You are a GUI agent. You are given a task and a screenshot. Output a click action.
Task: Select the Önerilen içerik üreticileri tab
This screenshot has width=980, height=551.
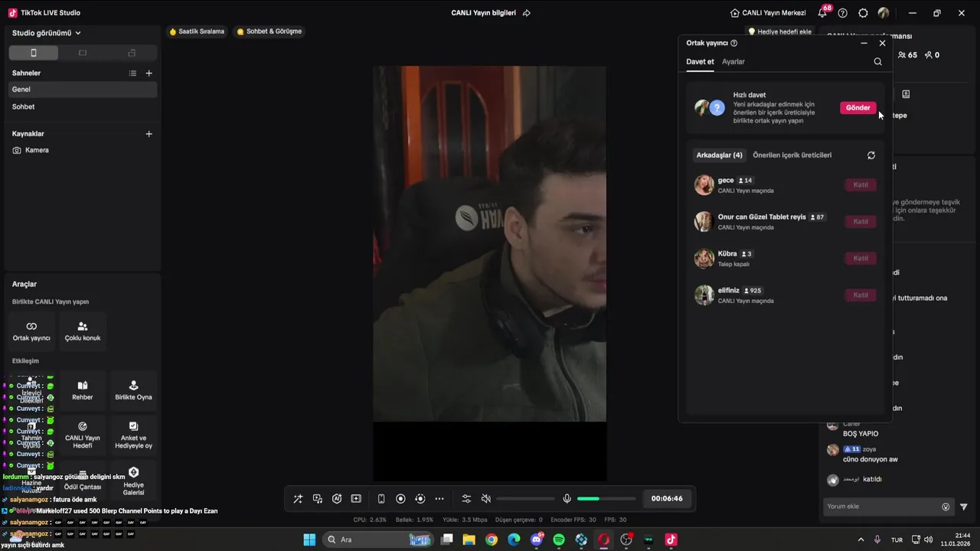tap(792, 155)
